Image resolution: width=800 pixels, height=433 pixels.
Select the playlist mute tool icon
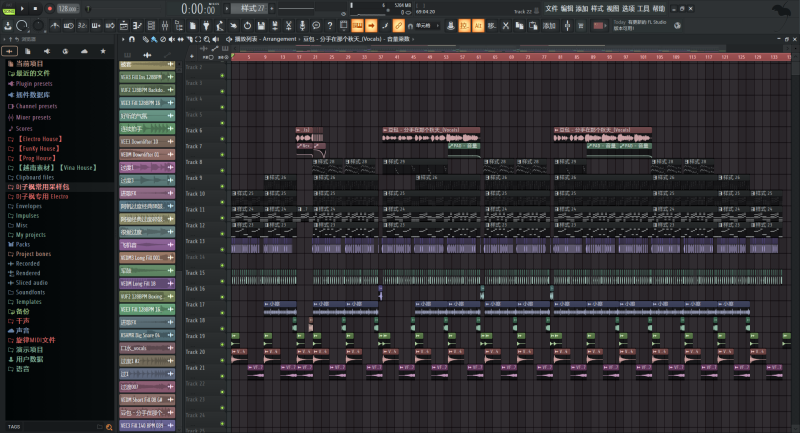pyautogui.click(x=171, y=39)
